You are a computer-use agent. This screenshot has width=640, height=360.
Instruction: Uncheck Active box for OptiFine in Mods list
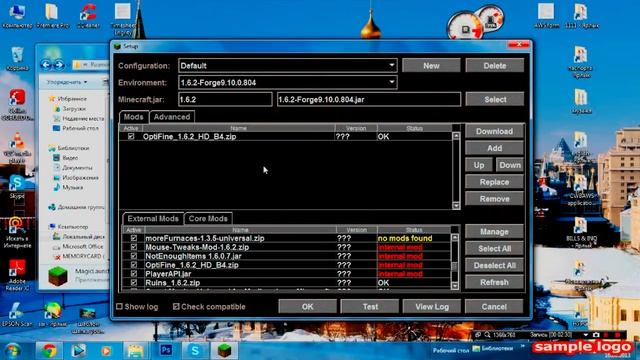click(131, 136)
